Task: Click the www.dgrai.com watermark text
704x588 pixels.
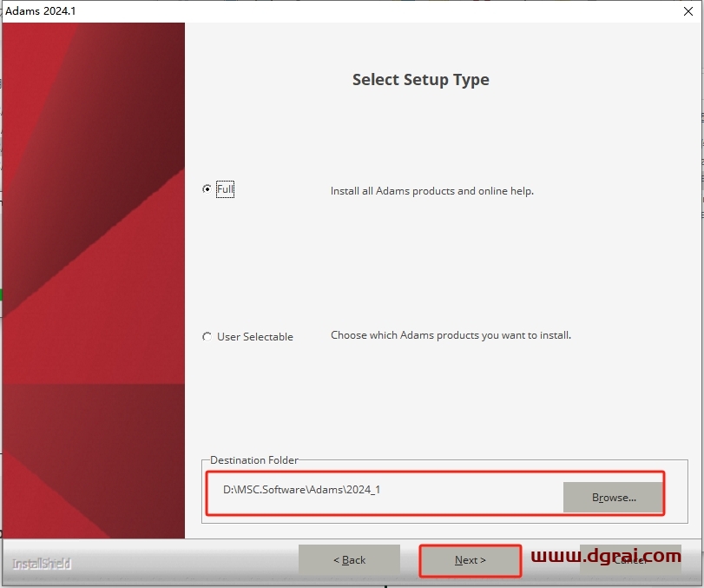Action: tap(606, 555)
